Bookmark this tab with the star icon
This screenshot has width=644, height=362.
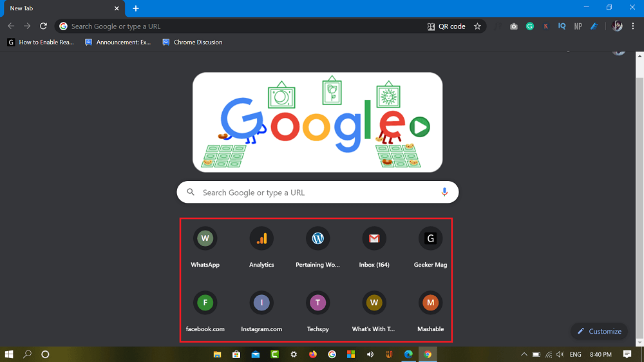point(477,26)
